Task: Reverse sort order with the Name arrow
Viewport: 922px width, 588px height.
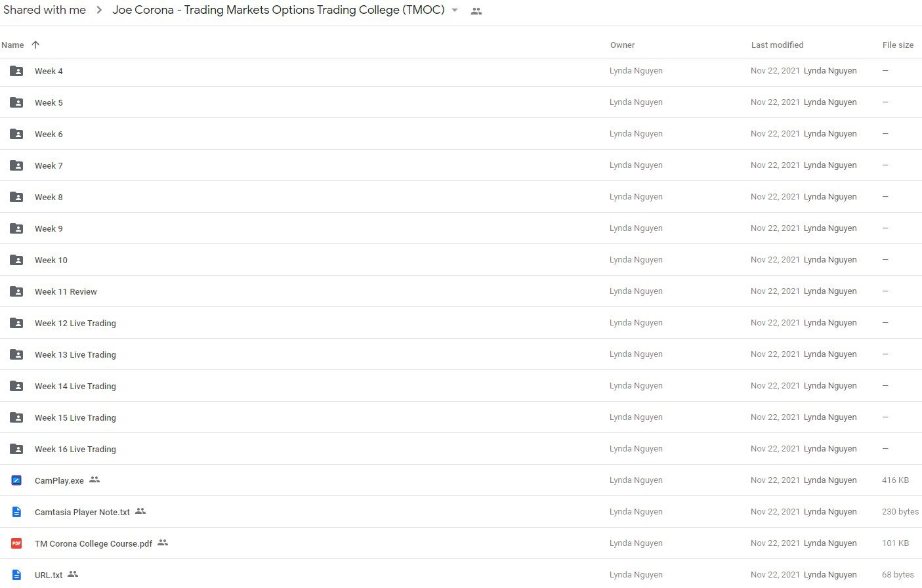Action: (35, 45)
